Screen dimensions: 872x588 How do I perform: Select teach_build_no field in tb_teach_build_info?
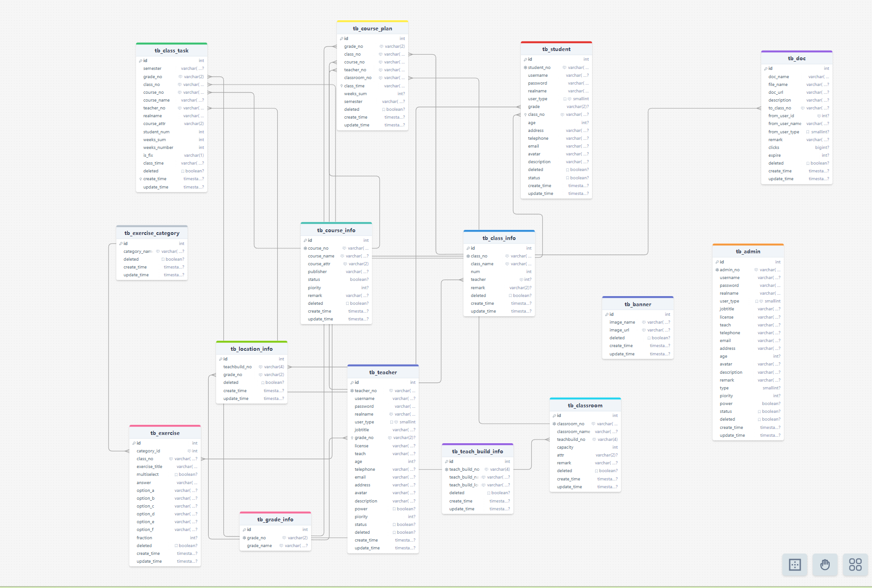[x=464, y=469]
